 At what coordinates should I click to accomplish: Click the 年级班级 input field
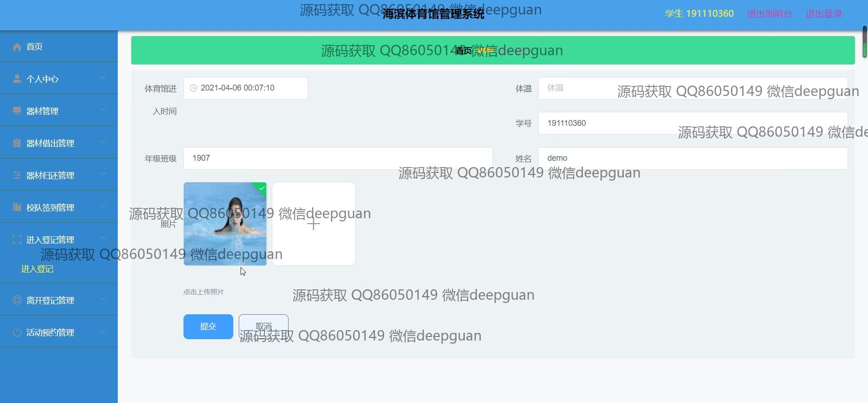click(x=338, y=158)
